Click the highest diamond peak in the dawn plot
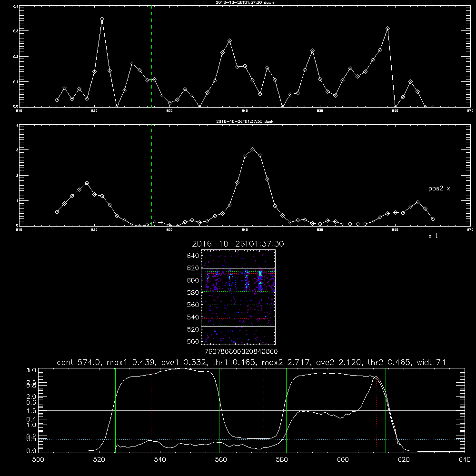This screenshot has width=476, height=476. pos(102,19)
